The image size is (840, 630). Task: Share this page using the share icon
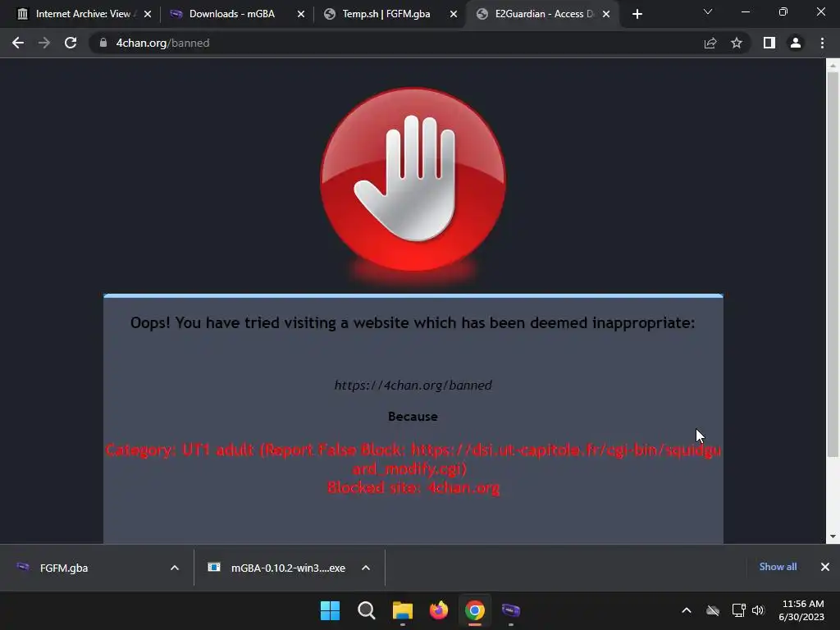(x=710, y=43)
